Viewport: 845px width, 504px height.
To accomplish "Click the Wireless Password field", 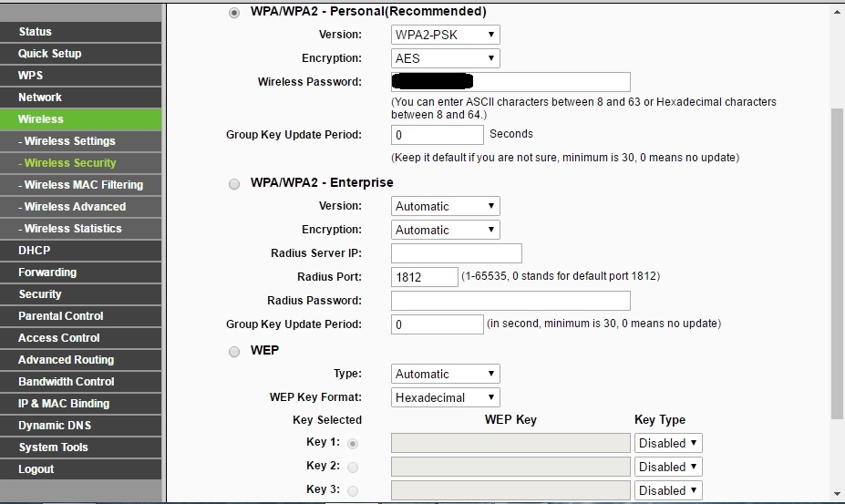I will click(510, 82).
